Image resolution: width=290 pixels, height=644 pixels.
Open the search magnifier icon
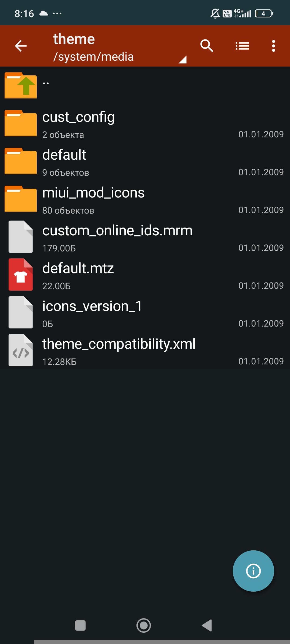pos(206,46)
